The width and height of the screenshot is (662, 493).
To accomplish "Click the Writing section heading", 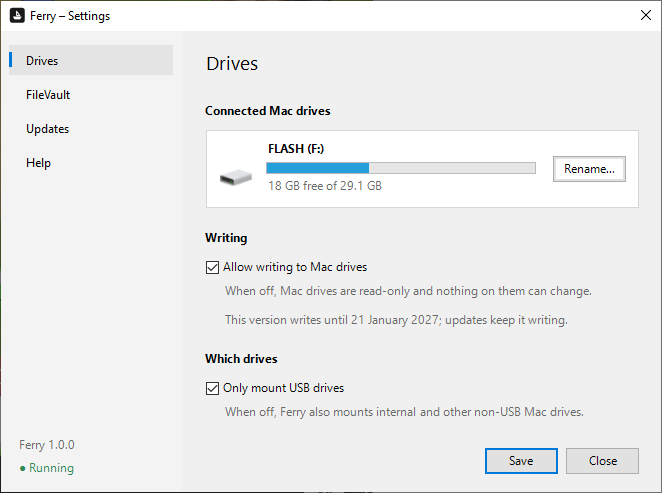I will pyautogui.click(x=226, y=238).
